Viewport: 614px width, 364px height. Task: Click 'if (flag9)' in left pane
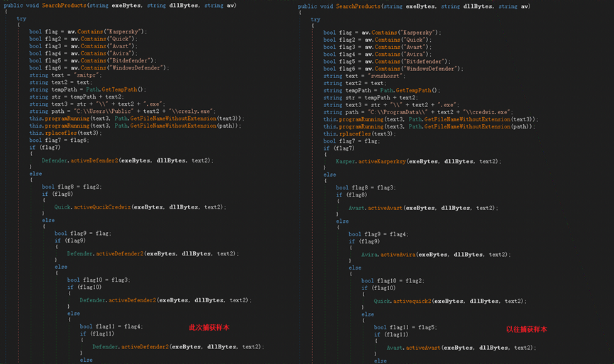point(70,241)
